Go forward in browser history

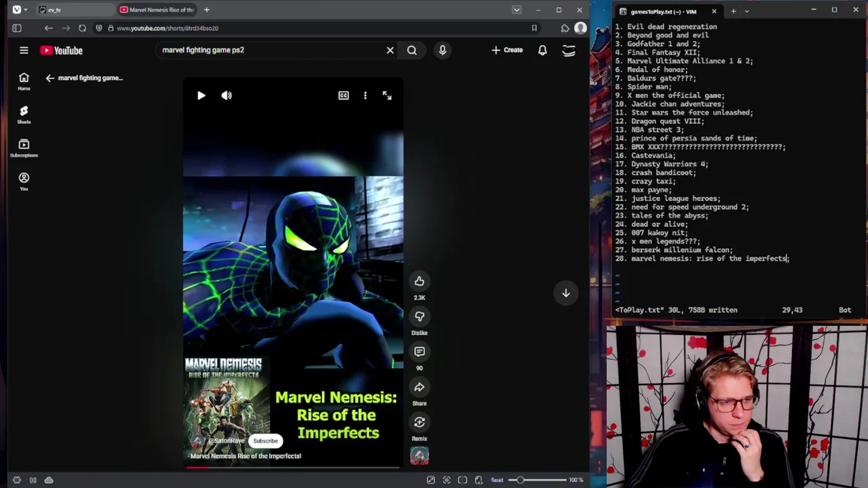(65, 28)
